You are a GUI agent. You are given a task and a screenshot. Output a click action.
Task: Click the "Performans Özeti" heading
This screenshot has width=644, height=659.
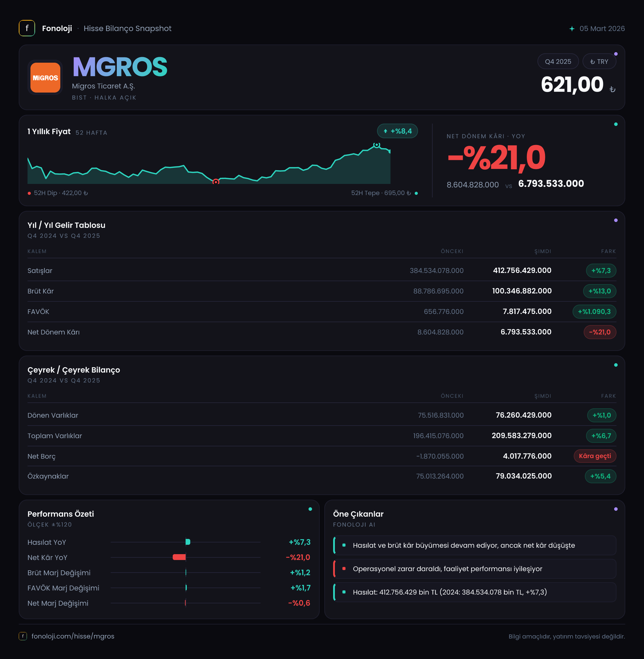61,514
